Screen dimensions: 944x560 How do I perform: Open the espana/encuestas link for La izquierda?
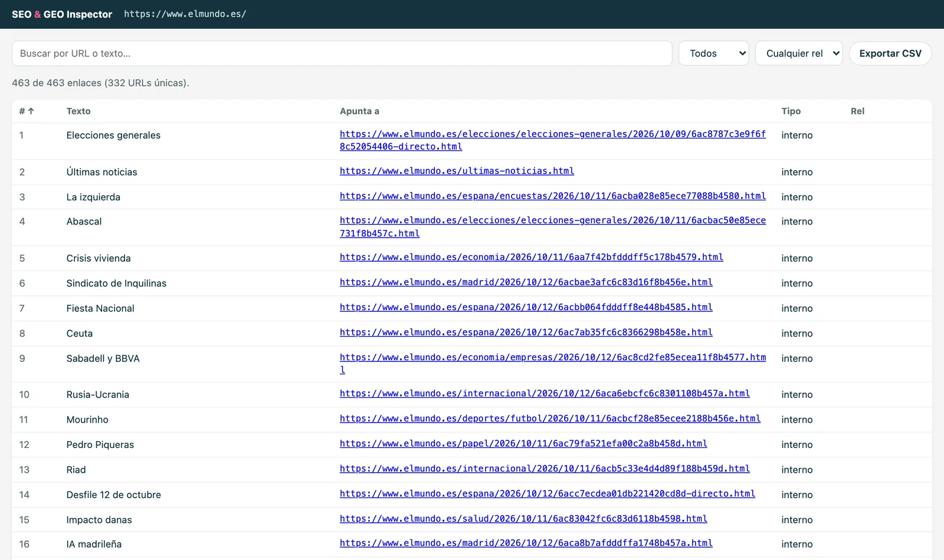553,196
